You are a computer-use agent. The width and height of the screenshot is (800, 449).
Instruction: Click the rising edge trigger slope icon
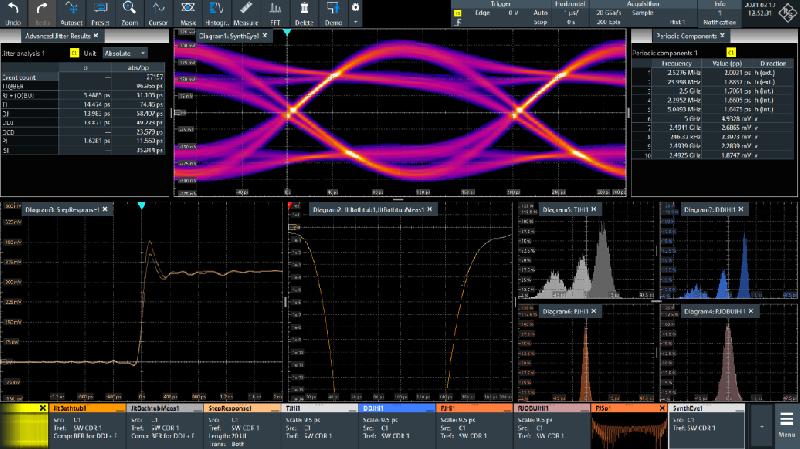(458, 22)
